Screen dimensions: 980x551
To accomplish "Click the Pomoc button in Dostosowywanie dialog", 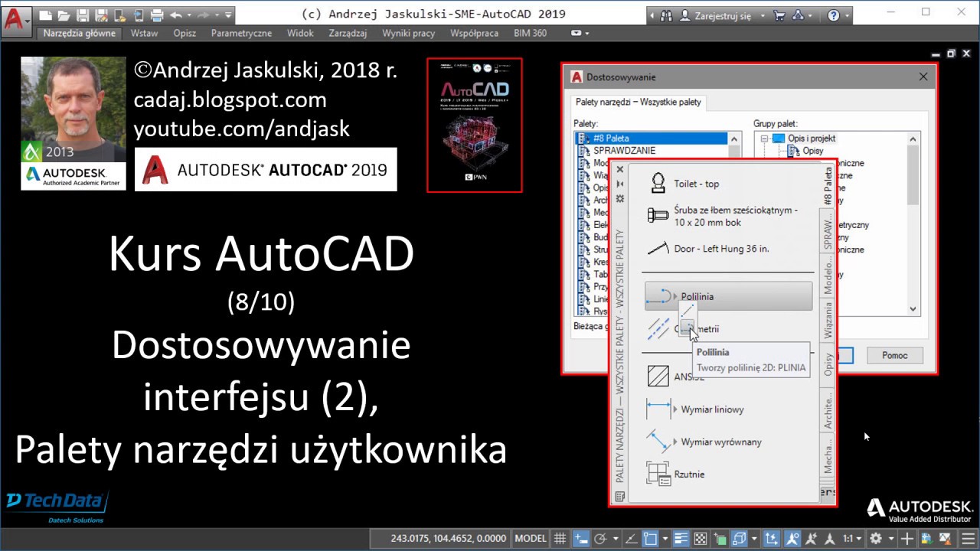I will point(894,355).
